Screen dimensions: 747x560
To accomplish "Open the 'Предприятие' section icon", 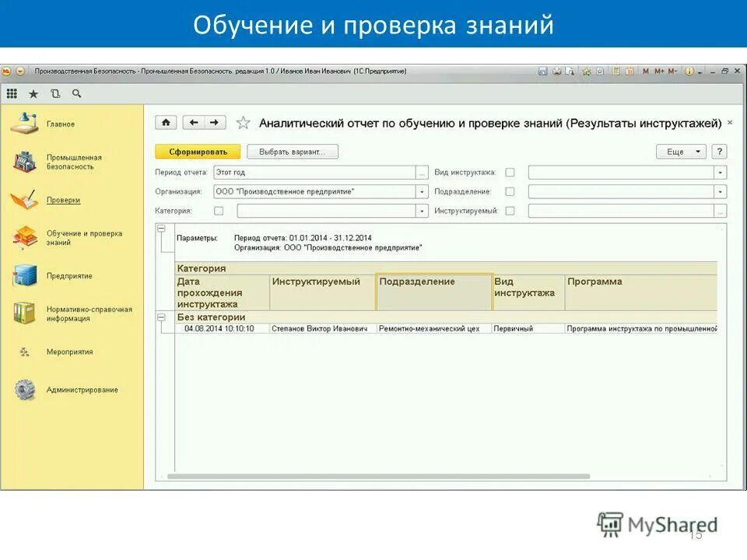I will [x=26, y=275].
